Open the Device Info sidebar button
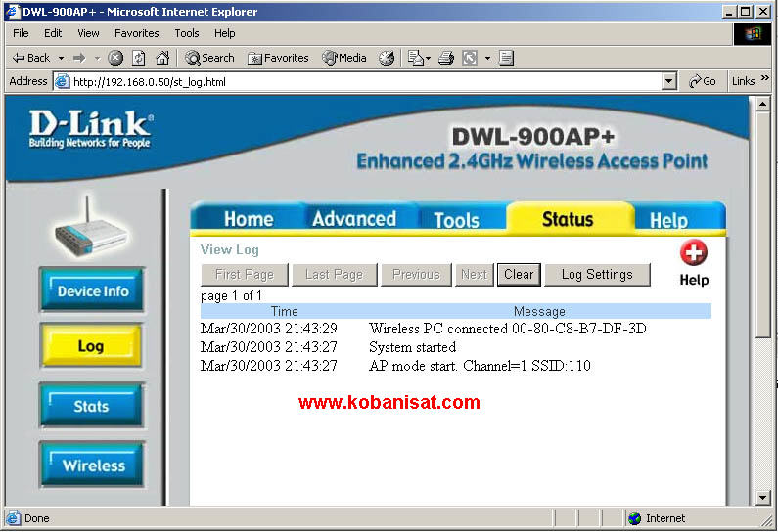This screenshot has height=532, width=778. [92, 290]
